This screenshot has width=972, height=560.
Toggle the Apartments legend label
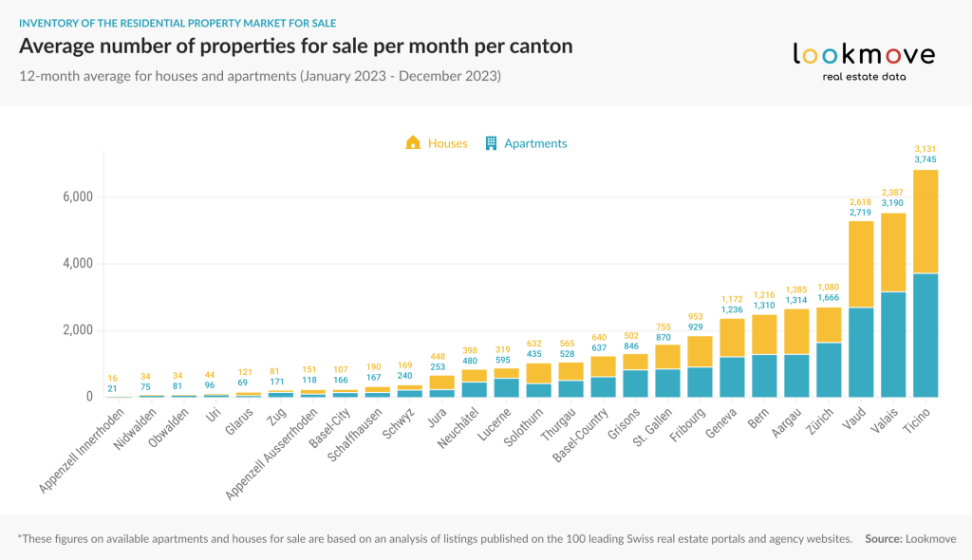pyautogui.click(x=535, y=143)
